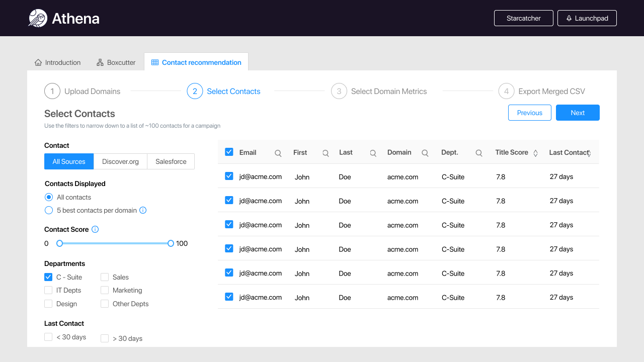This screenshot has width=644, height=362.
Task: Open the Dept. column search icon
Action: pyautogui.click(x=479, y=153)
